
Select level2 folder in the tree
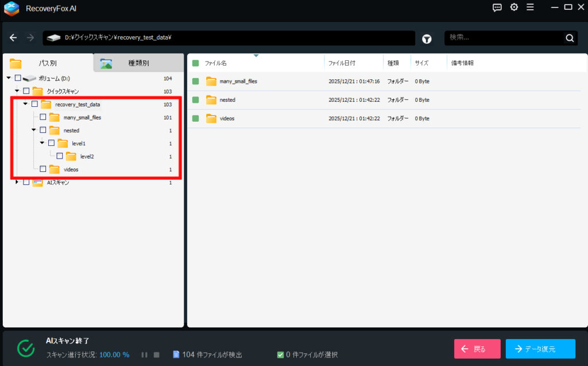click(87, 156)
